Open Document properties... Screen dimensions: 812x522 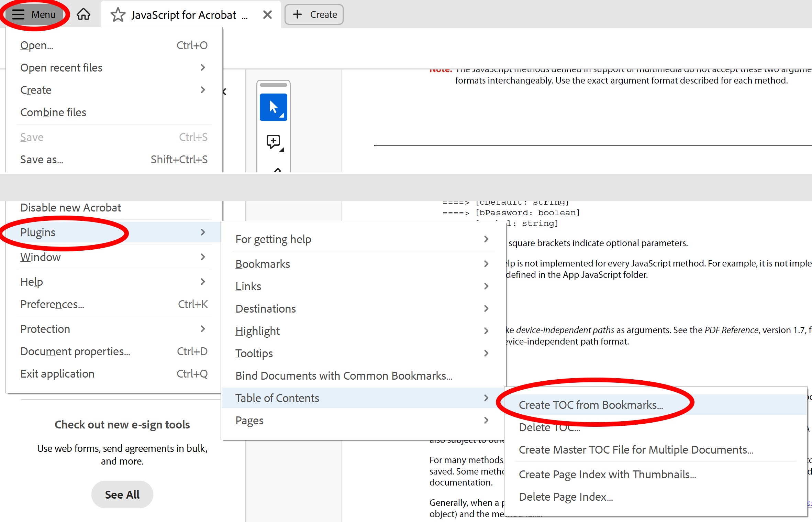click(x=114, y=351)
